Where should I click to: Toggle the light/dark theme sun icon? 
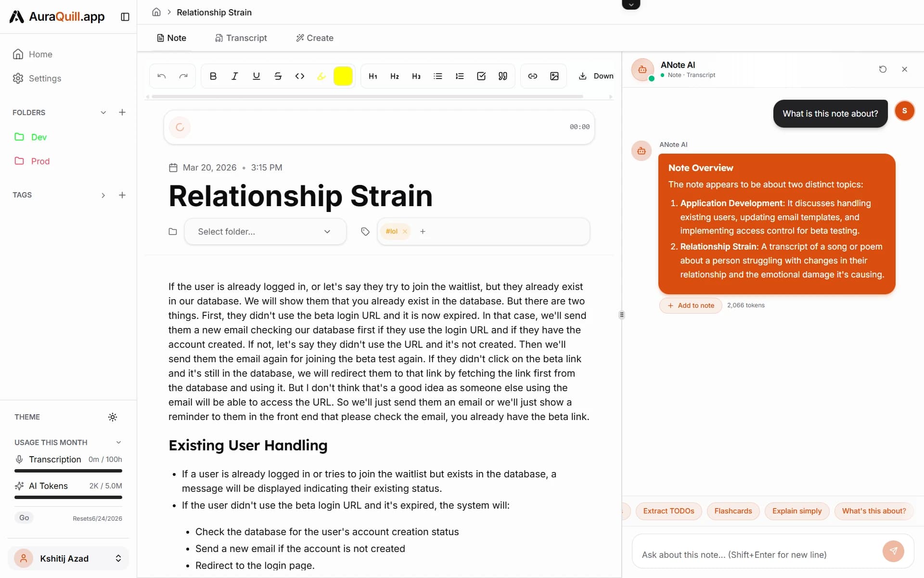pos(113,417)
